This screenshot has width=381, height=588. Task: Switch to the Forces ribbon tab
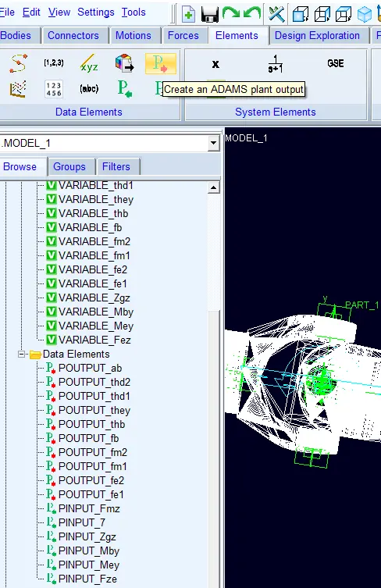(183, 36)
